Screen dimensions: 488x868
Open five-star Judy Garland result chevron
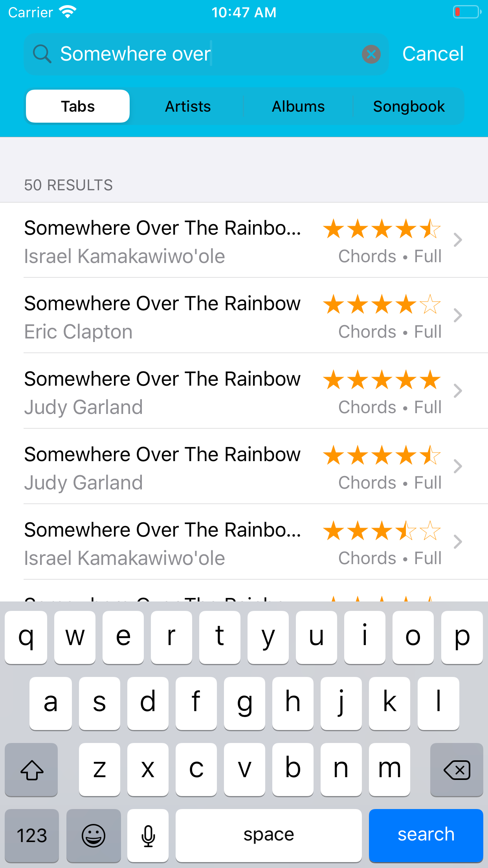[457, 391]
